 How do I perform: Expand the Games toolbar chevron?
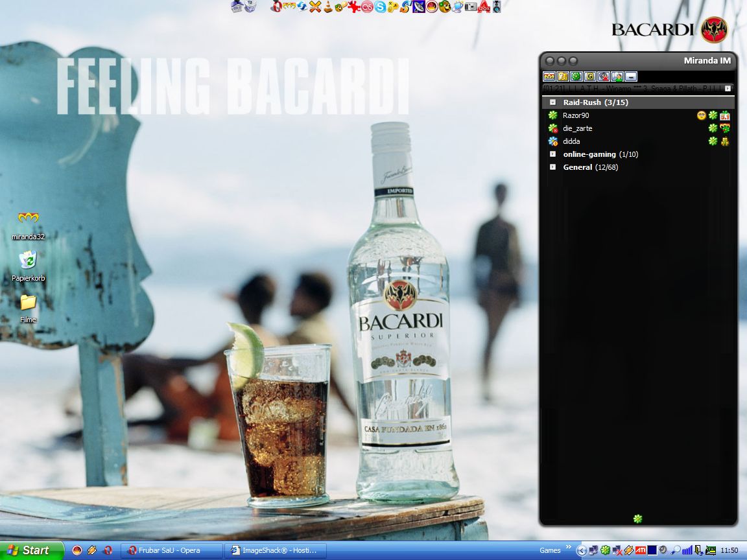pyautogui.click(x=568, y=547)
